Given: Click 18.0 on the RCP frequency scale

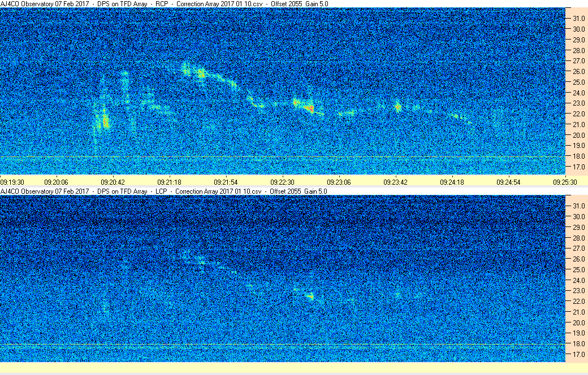Looking at the screenshot, I should click(578, 156).
